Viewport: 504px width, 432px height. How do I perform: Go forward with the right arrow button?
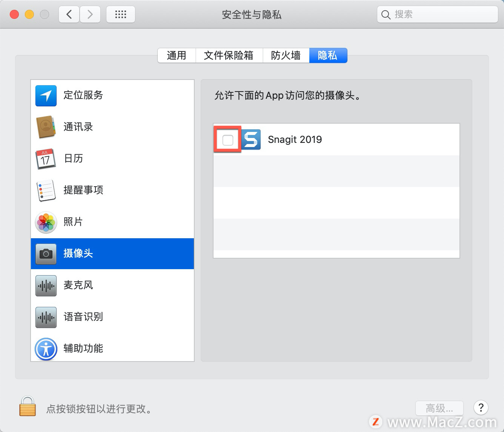pyautogui.click(x=90, y=15)
